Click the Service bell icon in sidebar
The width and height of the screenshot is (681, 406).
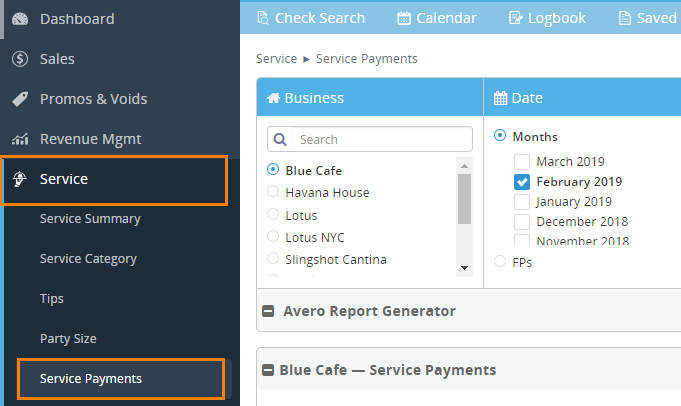tap(19, 180)
